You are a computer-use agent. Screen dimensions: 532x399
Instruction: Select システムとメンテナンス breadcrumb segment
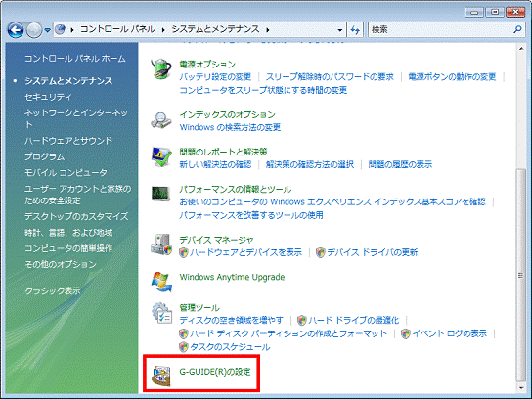216,30
